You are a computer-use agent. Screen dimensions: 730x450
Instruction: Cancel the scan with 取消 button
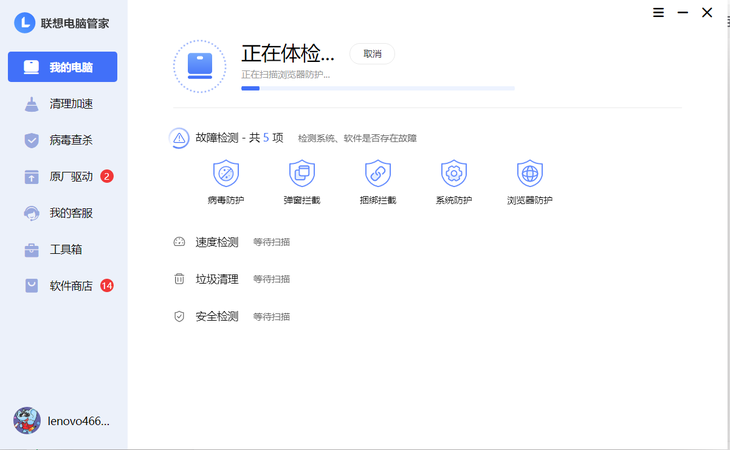372,54
